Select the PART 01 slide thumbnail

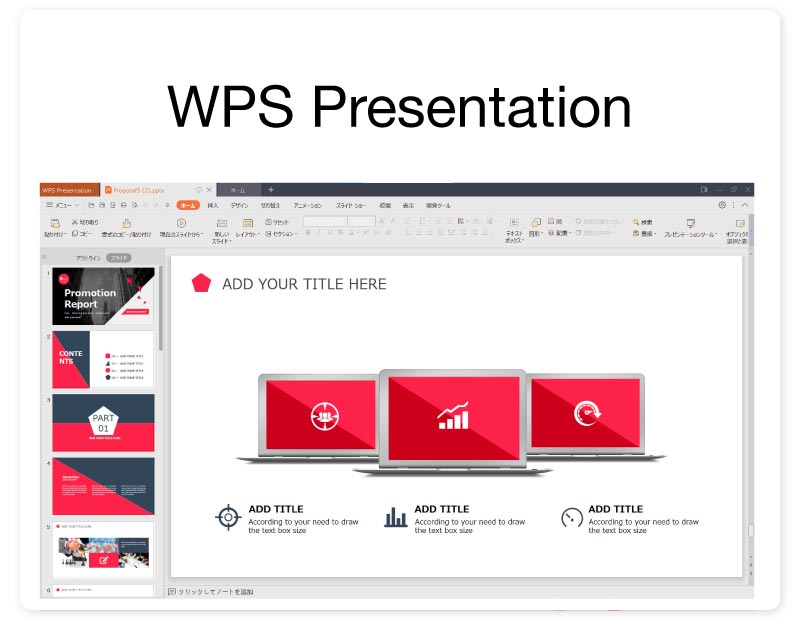point(103,423)
